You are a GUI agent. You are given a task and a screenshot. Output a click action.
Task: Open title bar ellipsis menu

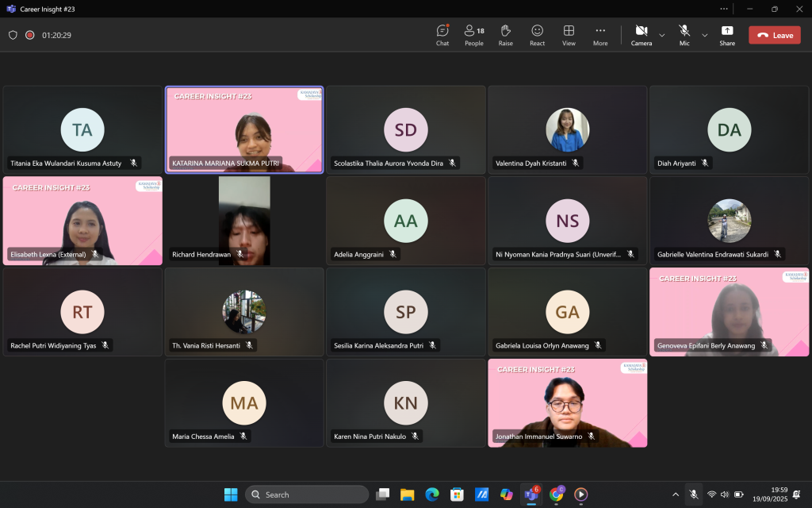coord(724,9)
